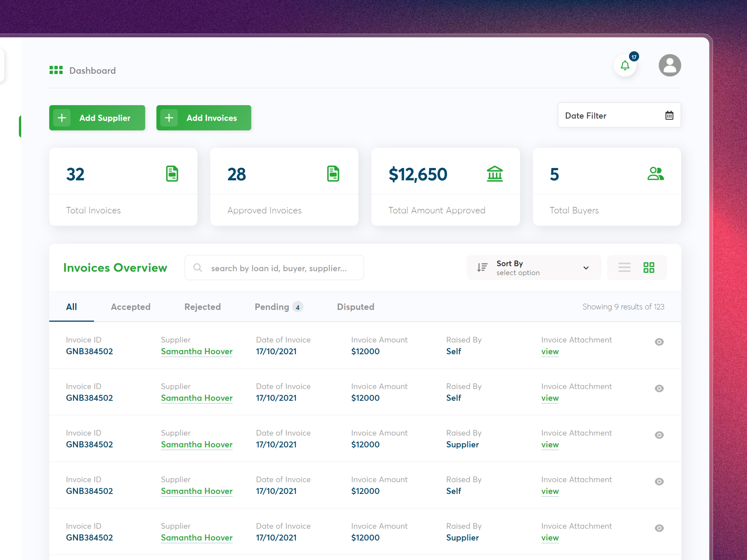Toggle the eye icon on the last invoice row
Viewport: 747px width, 560px height.
[659, 528]
